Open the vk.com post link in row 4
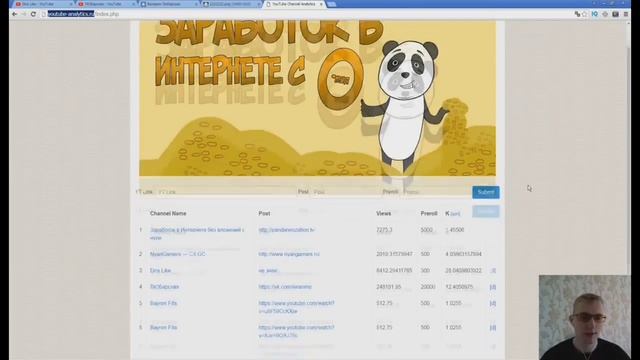The width and height of the screenshot is (640, 360). 285,287
